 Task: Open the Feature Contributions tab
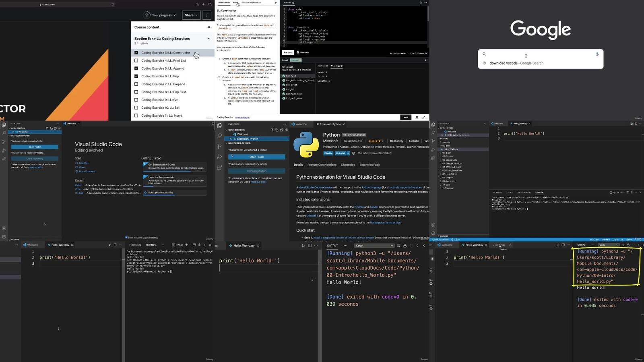[322, 165]
